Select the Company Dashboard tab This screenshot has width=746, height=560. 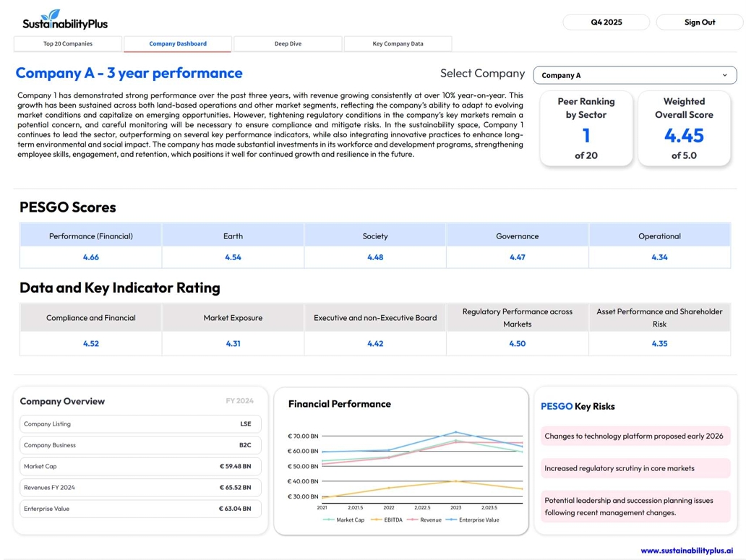pos(178,44)
